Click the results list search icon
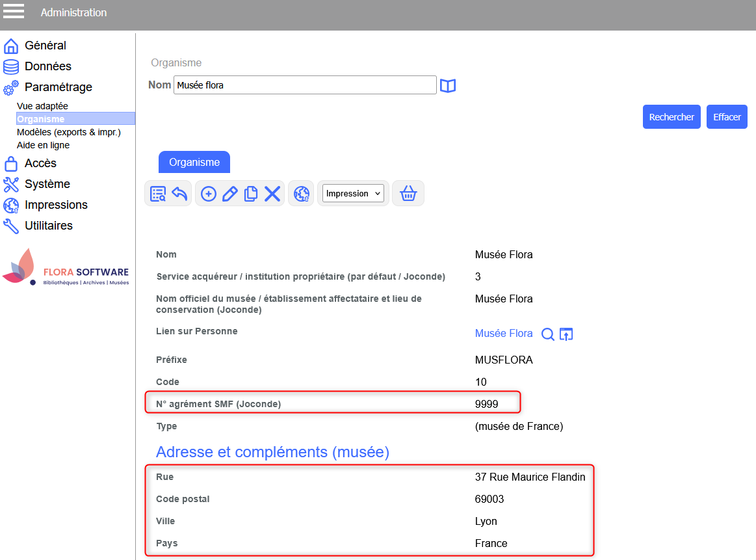756x560 pixels. point(158,194)
